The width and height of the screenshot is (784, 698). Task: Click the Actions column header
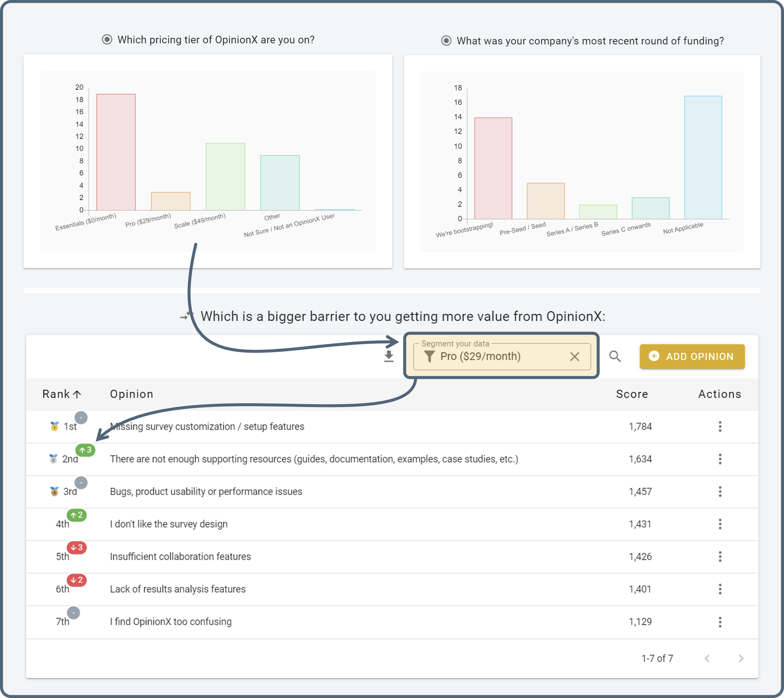[x=720, y=394]
